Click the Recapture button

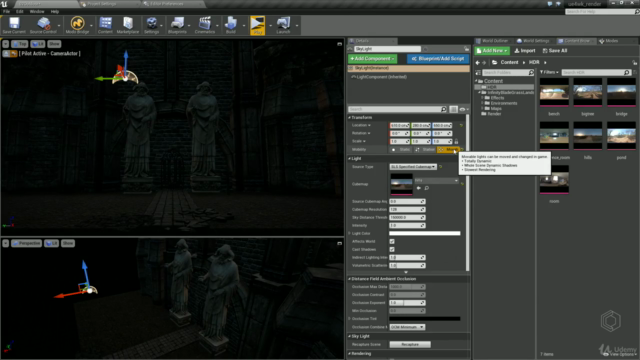click(x=410, y=344)
